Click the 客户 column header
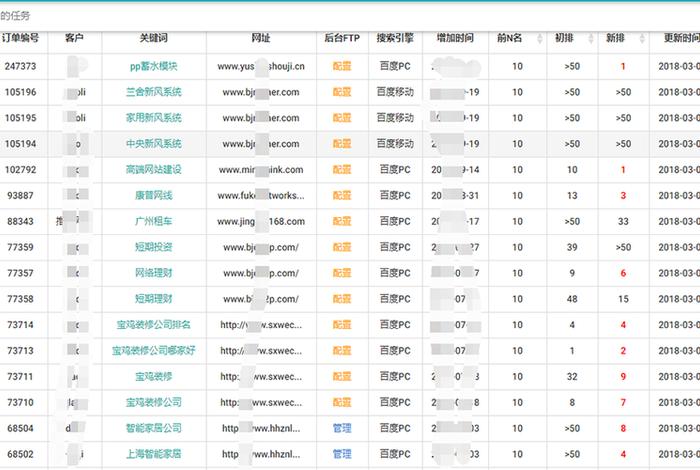This screenshot has height=470, width=700. pyautogui.click(x=74, y=38)
